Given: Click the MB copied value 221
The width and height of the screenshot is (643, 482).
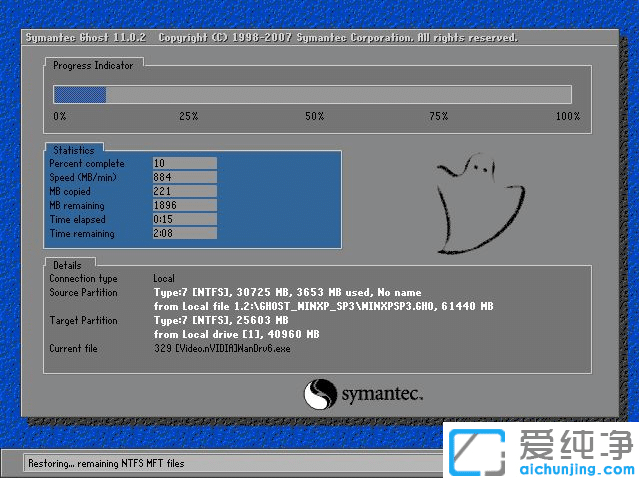Looking at the screenshot, I should 185,191.
